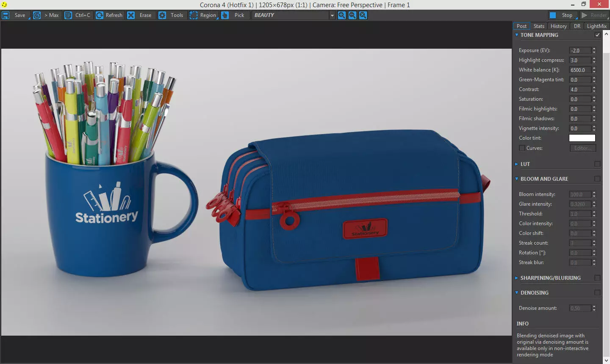Click the Threshold value field
The height and width of the screenshot is (364, 610).
coord(580,214)
